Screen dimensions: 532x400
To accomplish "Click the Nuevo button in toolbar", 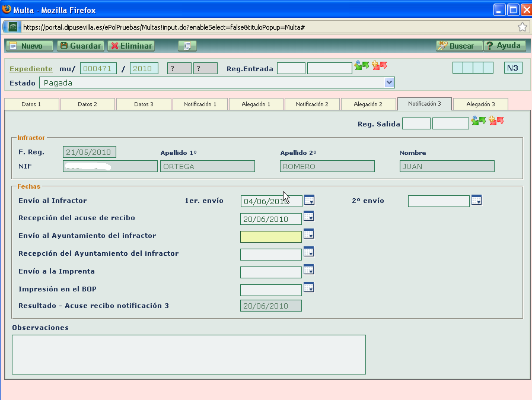I will [x=30, y=46].
